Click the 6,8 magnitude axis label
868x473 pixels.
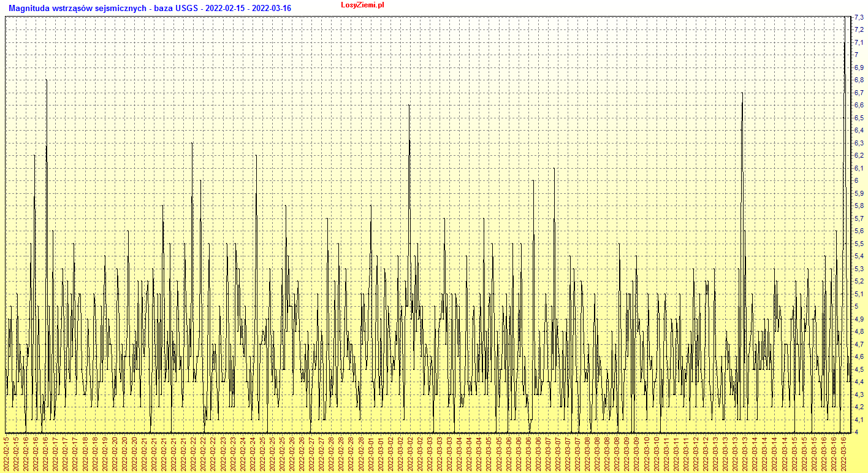(x=859, y=80)
